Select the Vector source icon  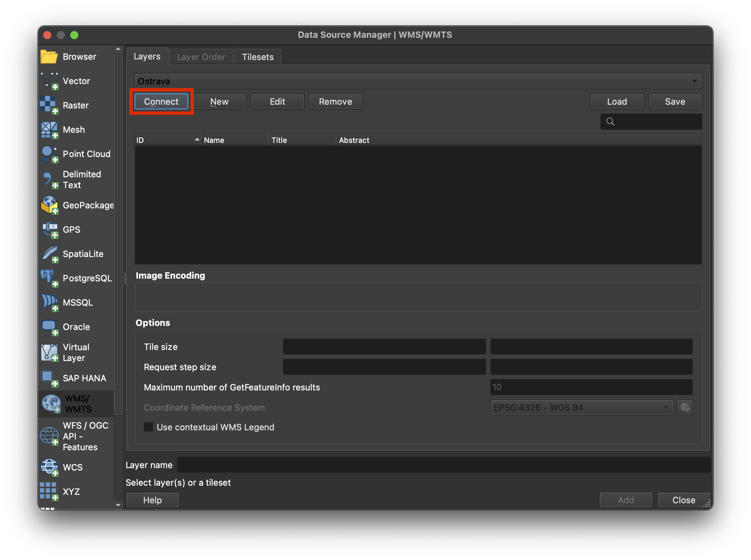[x=50, y=81]
